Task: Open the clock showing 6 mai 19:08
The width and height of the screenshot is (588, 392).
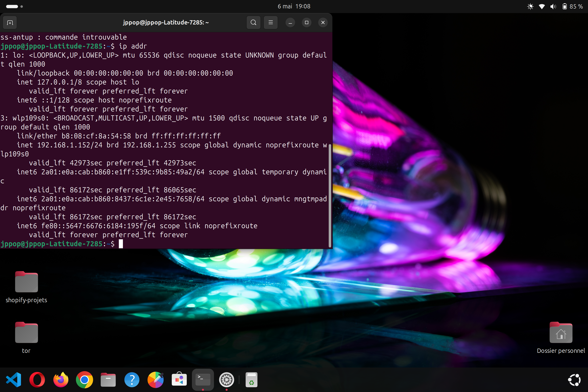Action: pos(294,7)
